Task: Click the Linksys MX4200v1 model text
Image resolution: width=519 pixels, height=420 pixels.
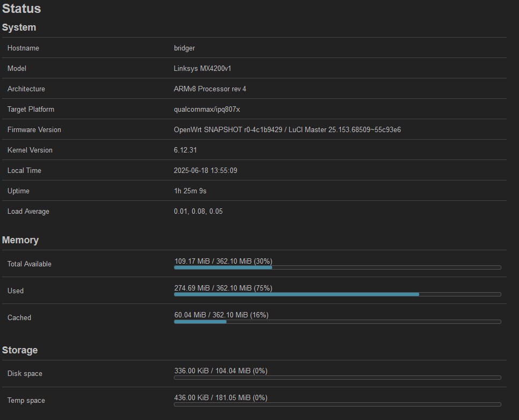Action: (202, 68)
